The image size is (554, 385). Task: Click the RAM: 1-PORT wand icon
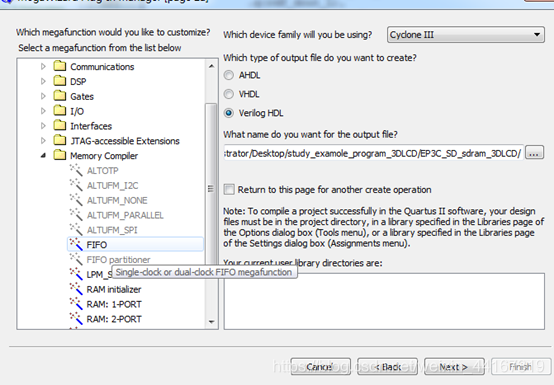tap(76, 303)
